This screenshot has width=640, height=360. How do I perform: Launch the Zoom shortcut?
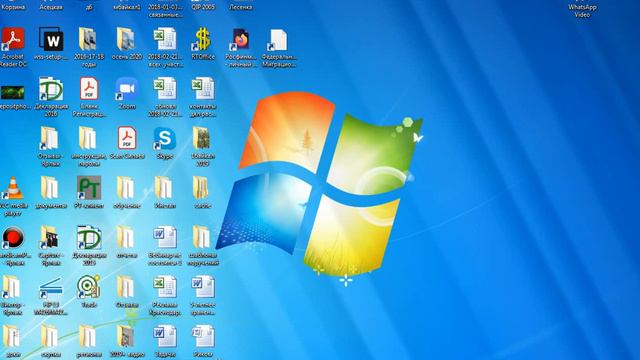tap(127, 89)
